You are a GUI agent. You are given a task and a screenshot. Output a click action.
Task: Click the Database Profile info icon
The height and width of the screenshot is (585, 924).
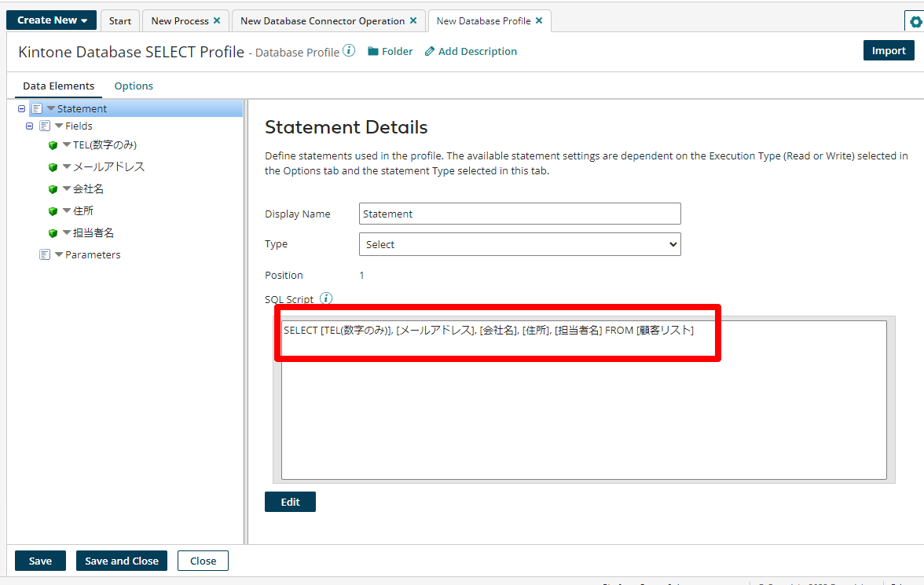point(349,51)
